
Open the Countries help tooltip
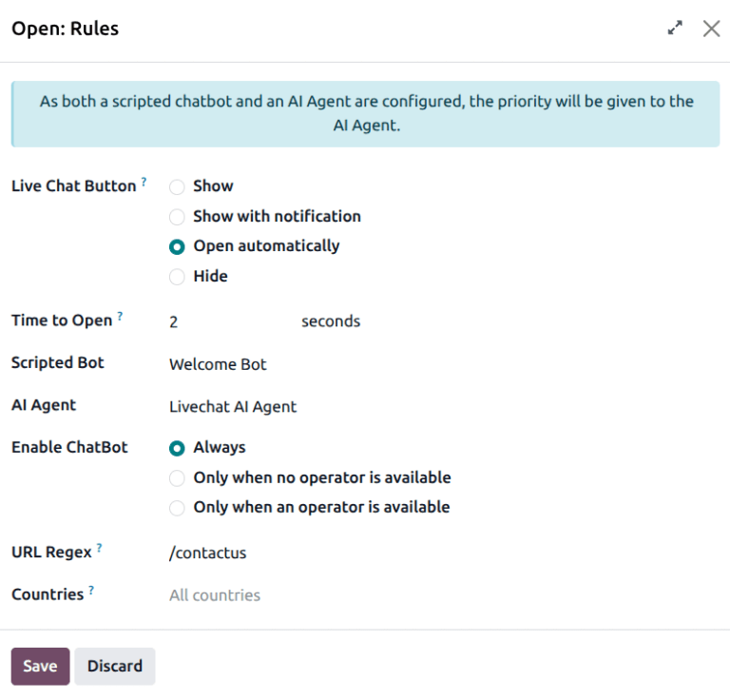(91, 590)
